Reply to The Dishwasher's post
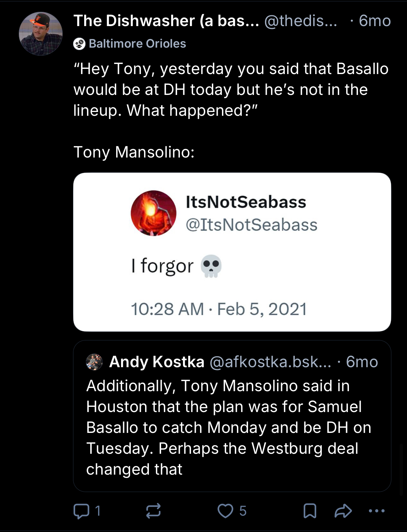This screenshot has width=407, height=532. (x=81, y=511)
